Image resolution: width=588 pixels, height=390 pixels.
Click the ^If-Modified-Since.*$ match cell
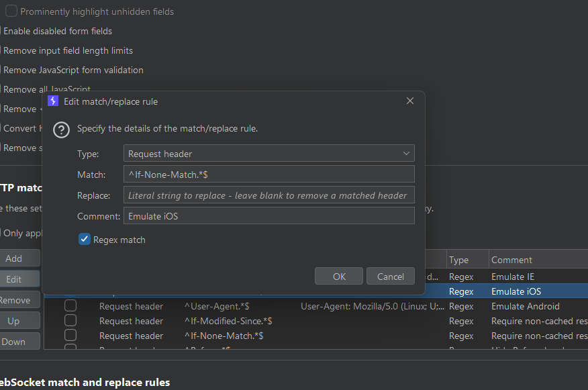(x=228, y=321)
